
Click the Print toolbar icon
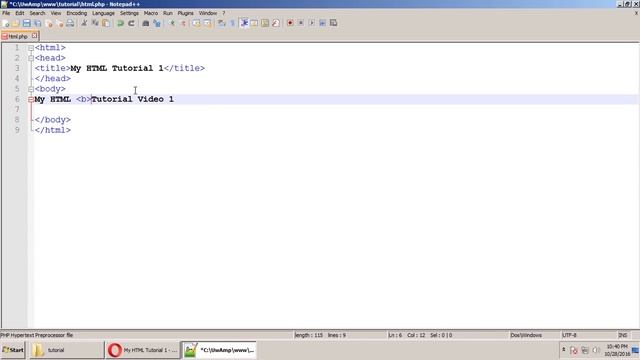70,23
